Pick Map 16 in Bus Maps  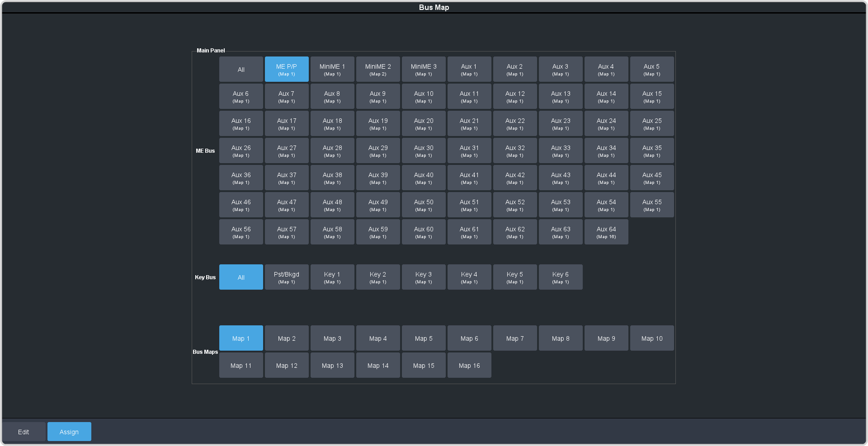pyautogui.click(x=469, y=365)
